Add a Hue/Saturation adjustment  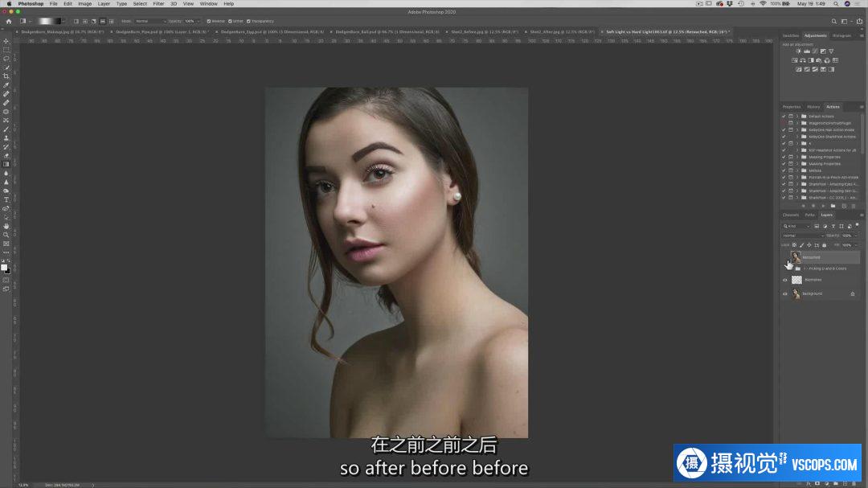pyautogui.click(x=794, y=60)
